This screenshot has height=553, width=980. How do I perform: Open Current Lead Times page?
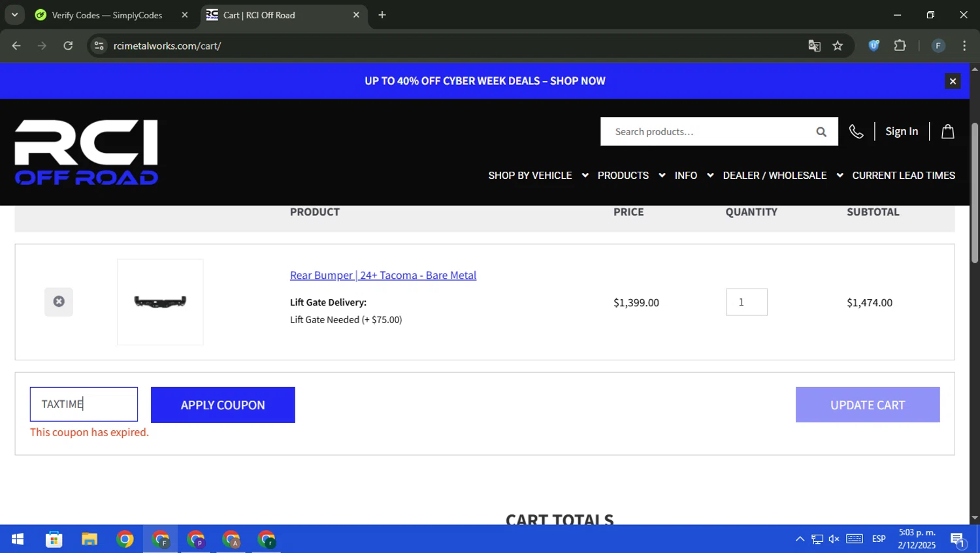tap(904, 176)
